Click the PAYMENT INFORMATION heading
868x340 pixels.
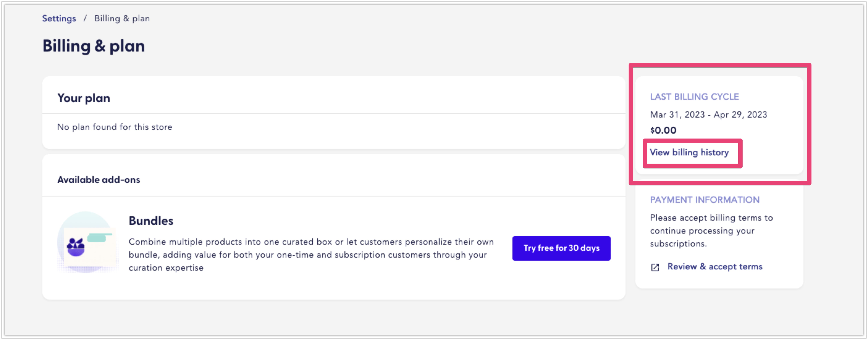click(705, 200)
